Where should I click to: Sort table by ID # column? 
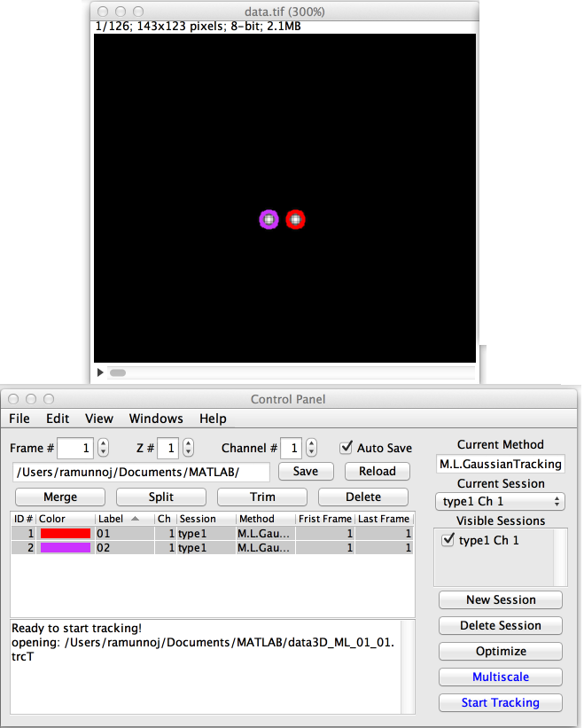(23, 519)
